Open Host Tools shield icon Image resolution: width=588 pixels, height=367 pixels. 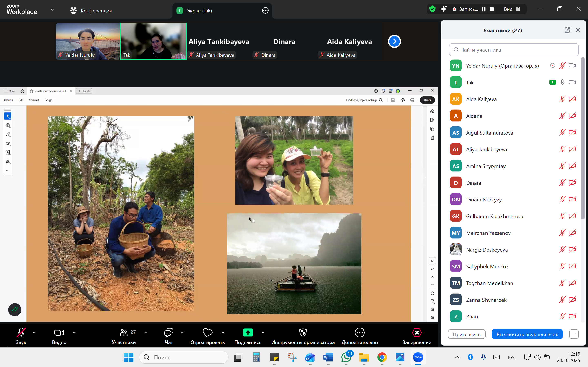pos(303,333)
